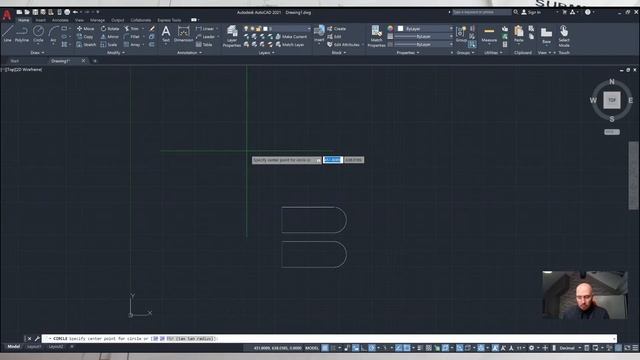Click the object color wheel swatch
This screenshot has width=640, height=360.
coord(390,29)
